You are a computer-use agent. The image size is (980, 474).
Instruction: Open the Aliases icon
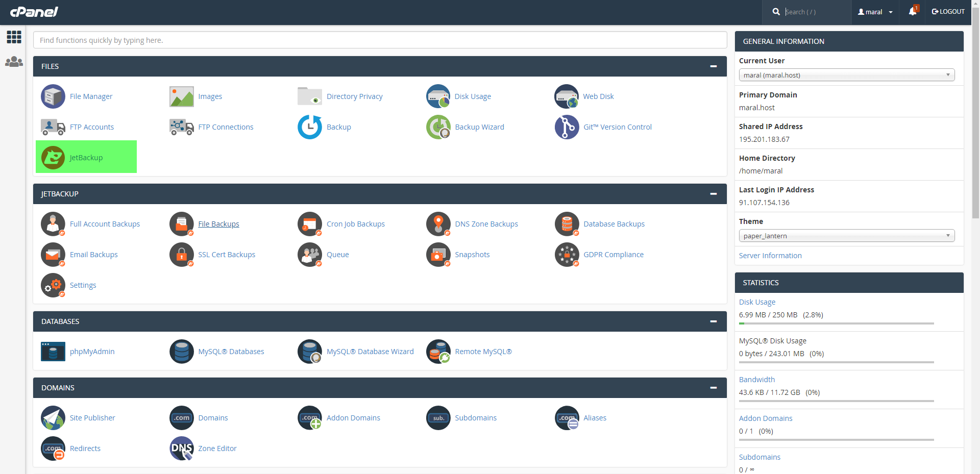(567, 418)
